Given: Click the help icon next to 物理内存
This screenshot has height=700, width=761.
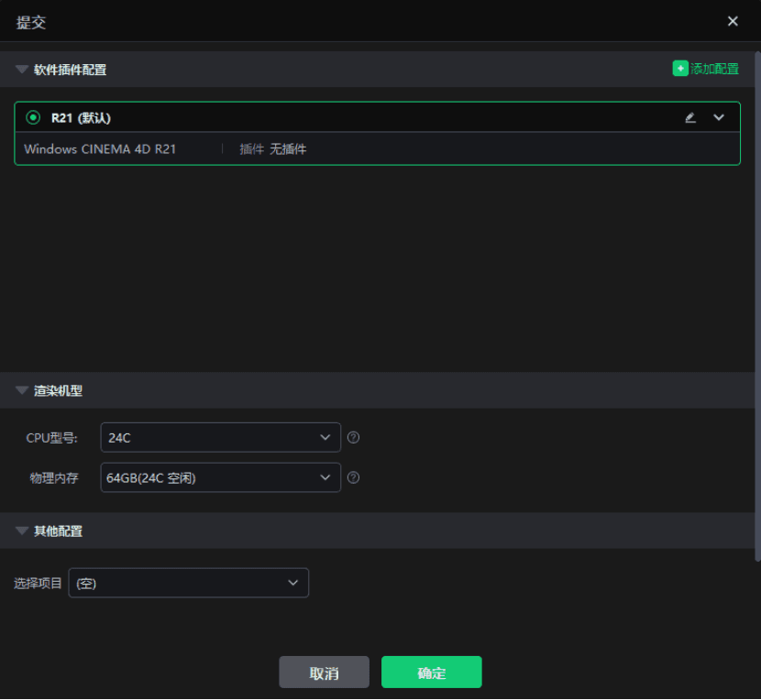Looking at the screenshot, I should (x=353, y=478).
